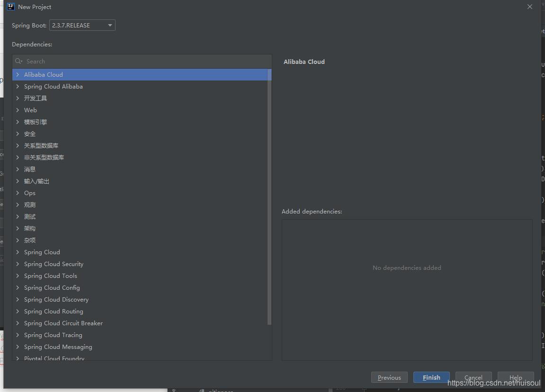Expand the Spring Cloud Discovery chevron
545x392 pixels.
[18, 300]
